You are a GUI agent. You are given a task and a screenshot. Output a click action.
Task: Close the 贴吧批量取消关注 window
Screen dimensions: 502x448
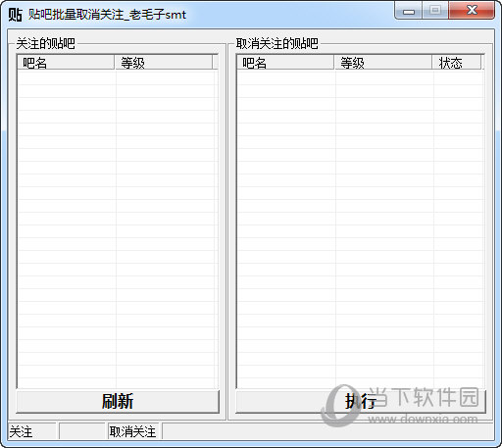click(x=472, y=11)
